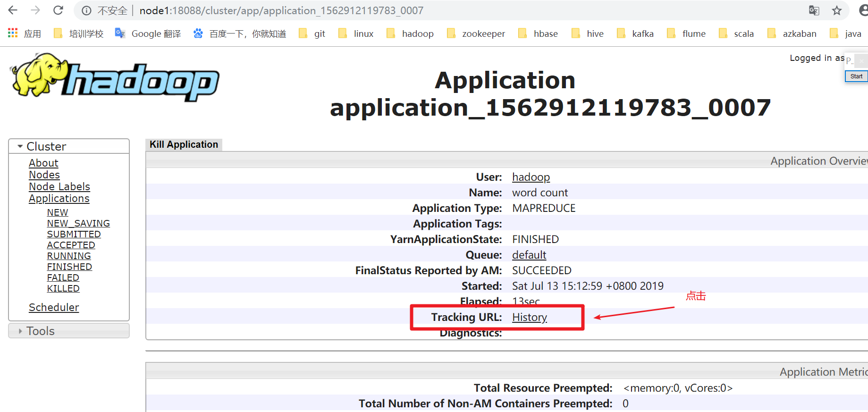
Task: Select the 'word count' name value
Action: pyautogui.click(x=540, y=193)
